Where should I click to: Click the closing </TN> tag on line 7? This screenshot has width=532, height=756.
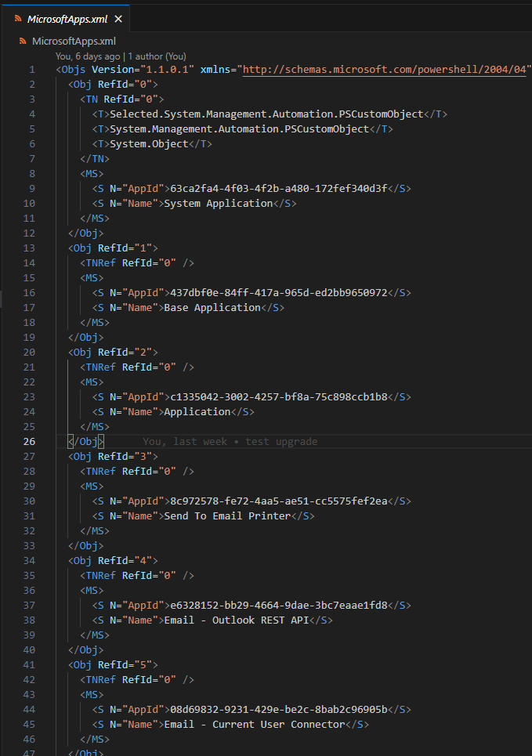[95, 158]
